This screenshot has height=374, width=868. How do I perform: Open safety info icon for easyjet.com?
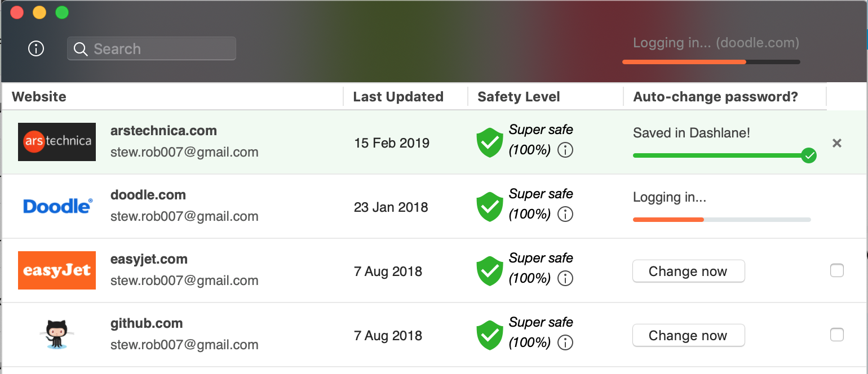click(565, 279)
